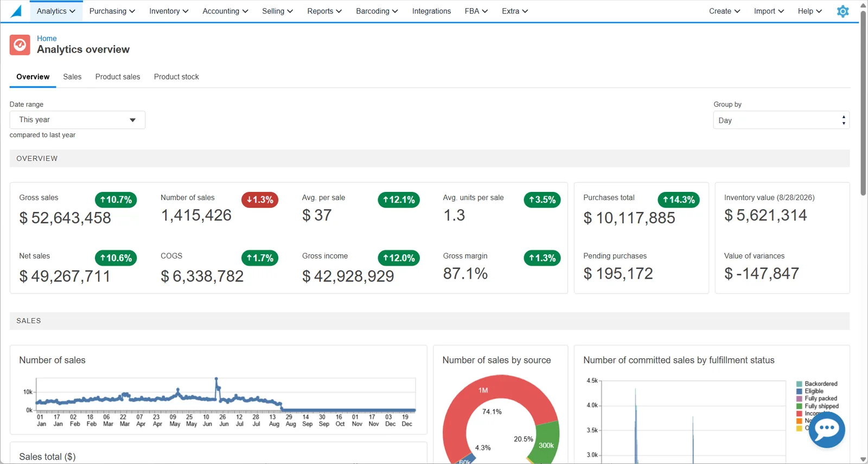Expand the Create menu
Screen dimensions: 868x464
pos(724,11)
